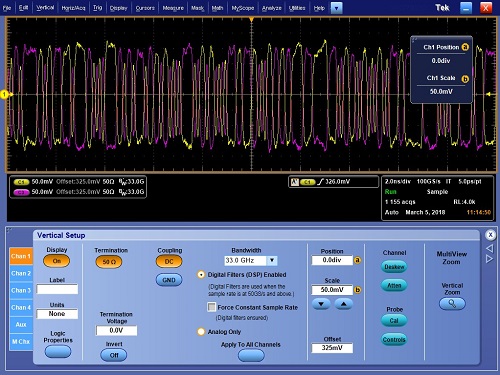The image size is (500, 375).
Task: Click the Label text field
Action: tap(57, 289)
